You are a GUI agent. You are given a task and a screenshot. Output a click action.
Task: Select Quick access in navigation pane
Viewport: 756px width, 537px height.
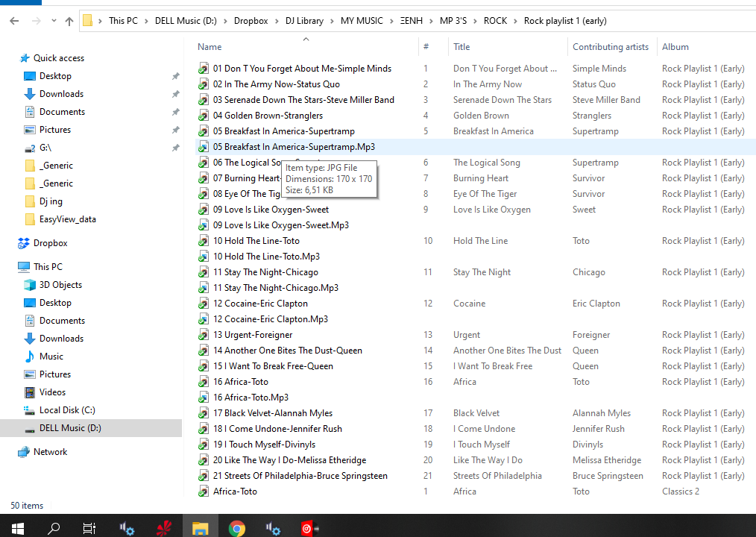tap(59, 58)
